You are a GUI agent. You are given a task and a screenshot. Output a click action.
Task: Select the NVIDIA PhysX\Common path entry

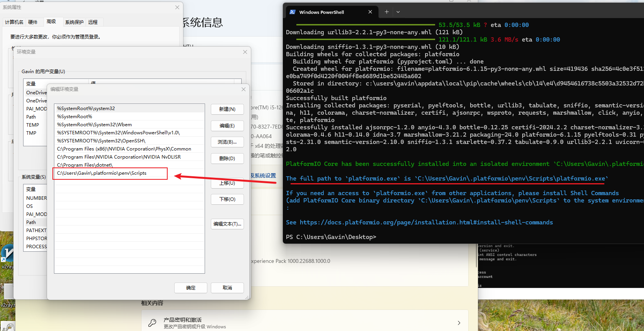click(x=129, y=149)
